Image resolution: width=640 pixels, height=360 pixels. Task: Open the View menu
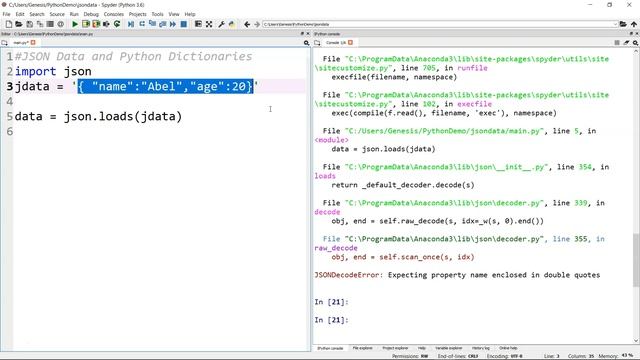click(x=174, y=14)
